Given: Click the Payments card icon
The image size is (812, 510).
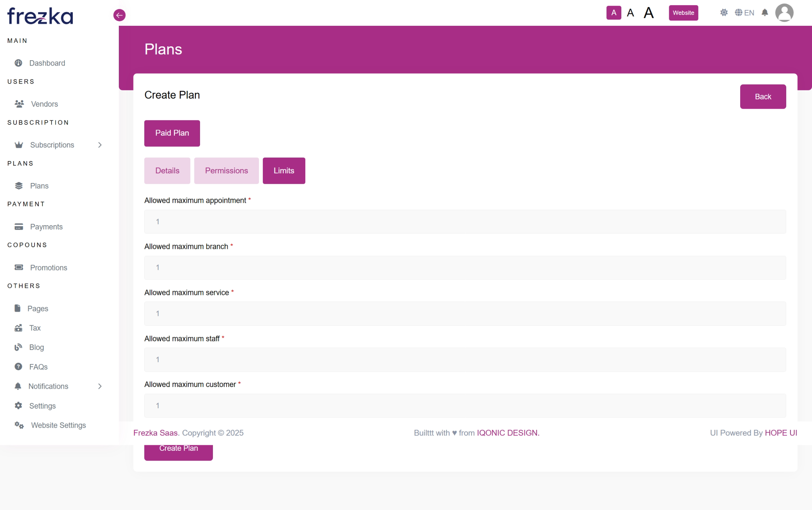Looking at the screenshot, I should (x=19, y=227).
